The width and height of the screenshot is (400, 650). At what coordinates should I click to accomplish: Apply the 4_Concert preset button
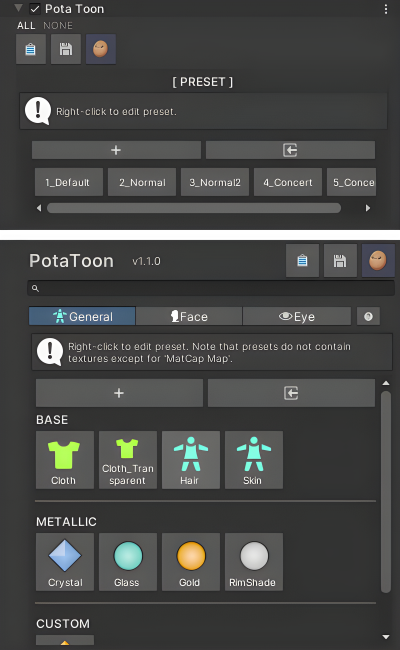288,182
